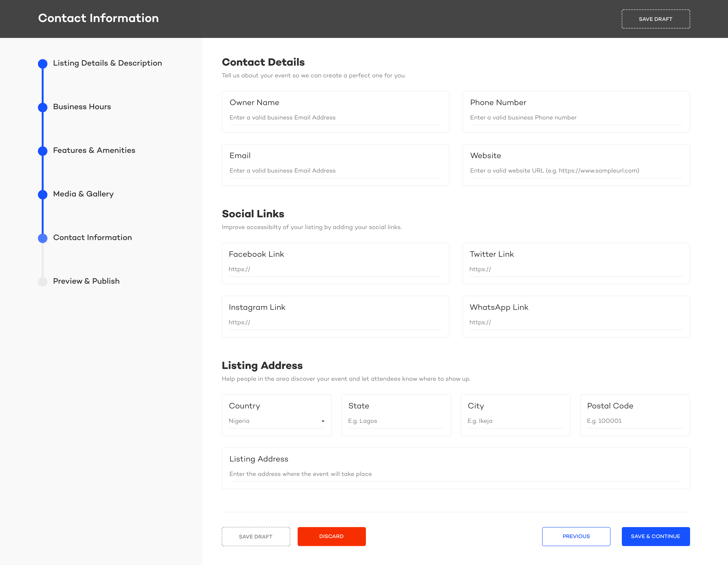Click the Website URL input field
The width and height of the screenshot is (728, 565).
click(x=576, y=171)
